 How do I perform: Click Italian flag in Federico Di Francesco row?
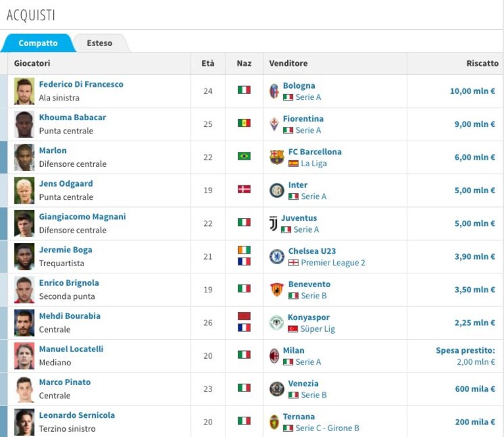tap(244, 90)
